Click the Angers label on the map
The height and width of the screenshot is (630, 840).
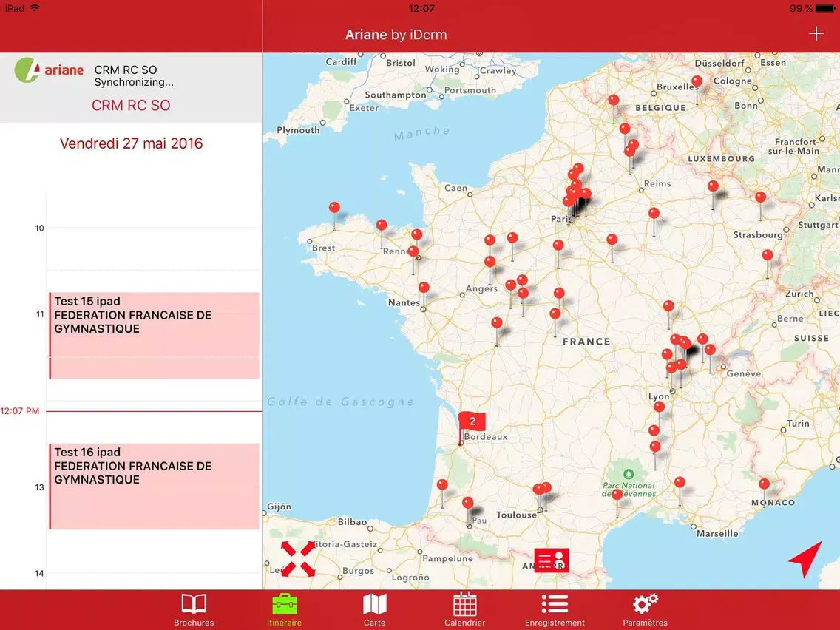pyautogui.click(x=481, y=288)
